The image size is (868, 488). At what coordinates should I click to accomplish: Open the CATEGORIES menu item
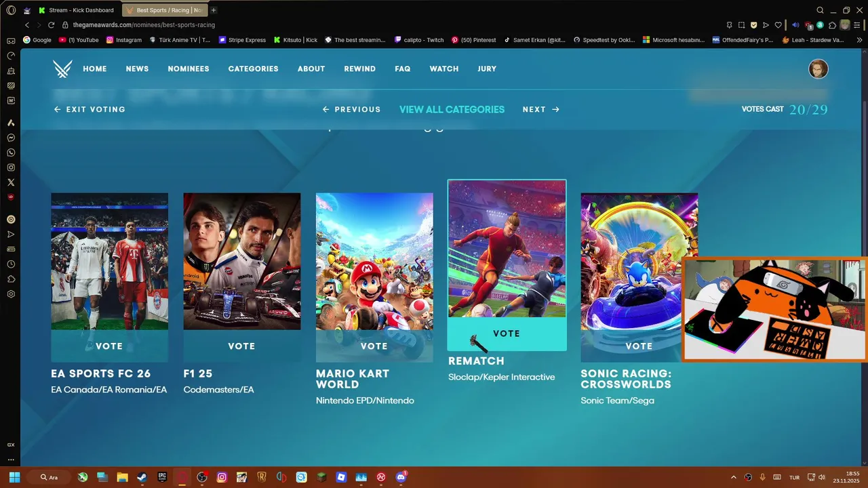[253, 68]
